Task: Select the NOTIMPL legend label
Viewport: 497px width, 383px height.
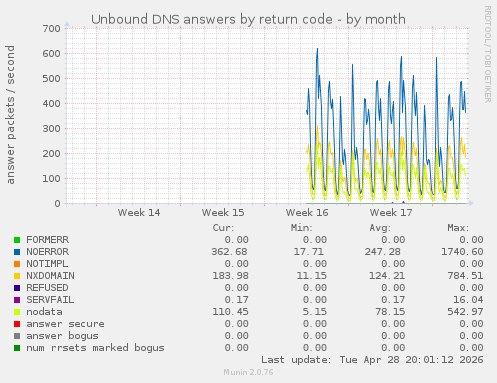Action: click(47, 264)
